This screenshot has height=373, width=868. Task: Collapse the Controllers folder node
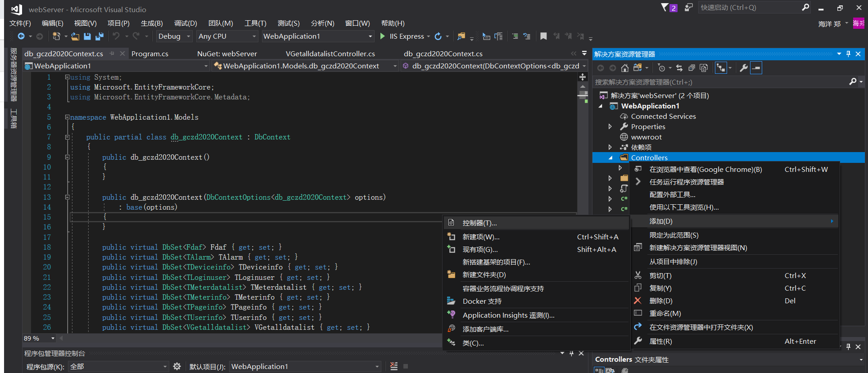tap(610, 158)
